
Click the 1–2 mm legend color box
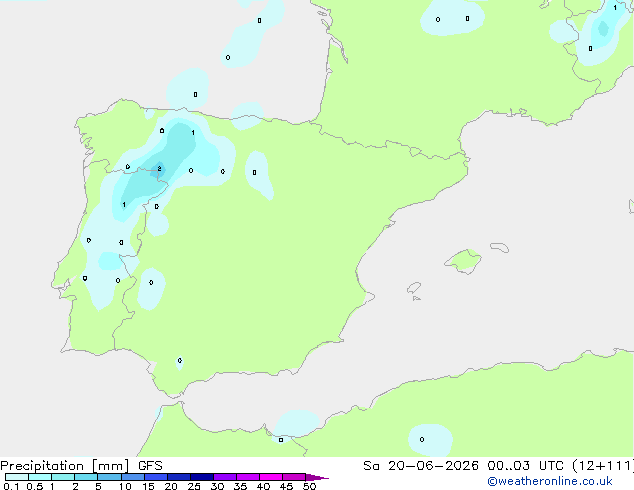(x=63, y=477)
